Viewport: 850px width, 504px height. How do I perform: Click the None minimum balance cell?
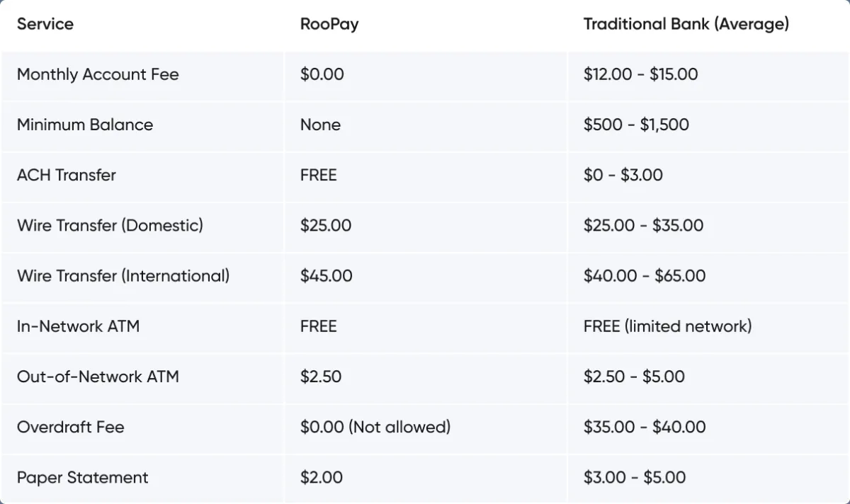coord(320,125)
